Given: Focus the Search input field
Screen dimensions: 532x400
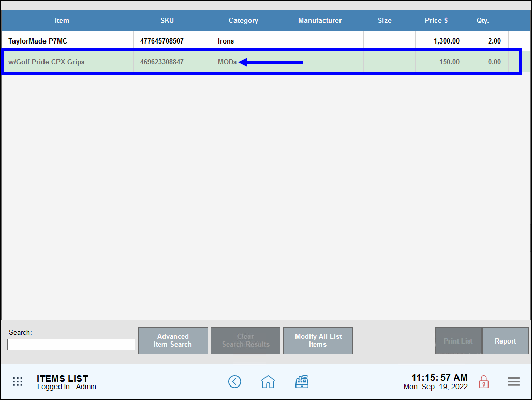Looking at the screenshot, I should click(x=71, y=345).
